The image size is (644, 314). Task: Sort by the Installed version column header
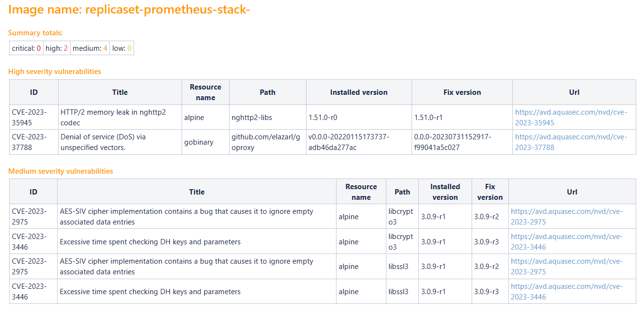pos(358,92)
